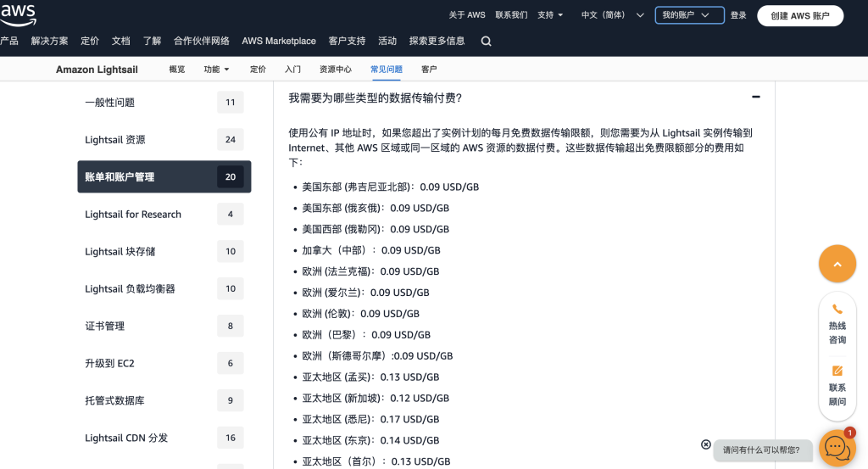Select the 证书管理 FAQ category
Screen dimensions: 868x469
tap(164, 327)
